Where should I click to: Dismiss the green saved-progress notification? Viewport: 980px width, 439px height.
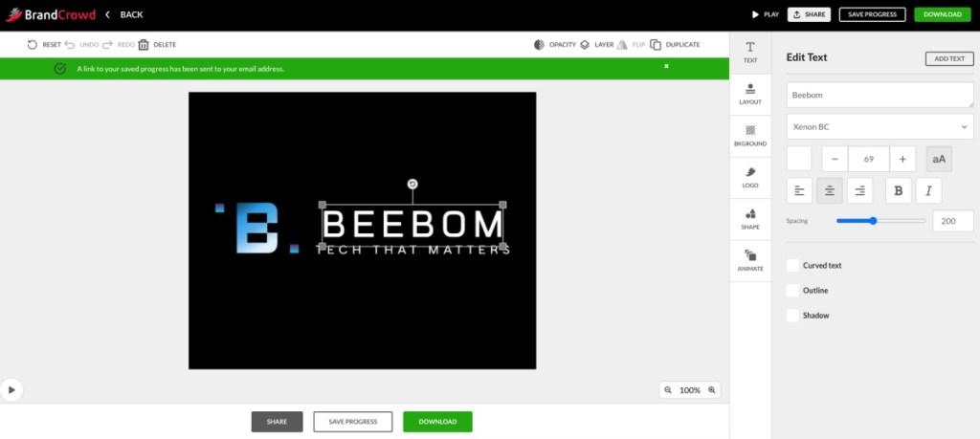(666, 66)
